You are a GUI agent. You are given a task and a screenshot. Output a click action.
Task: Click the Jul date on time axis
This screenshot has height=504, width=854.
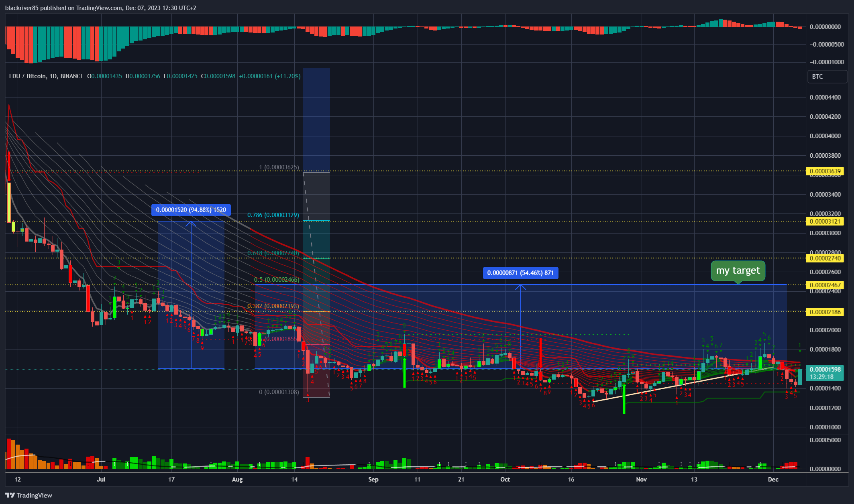tap(101, 480)
